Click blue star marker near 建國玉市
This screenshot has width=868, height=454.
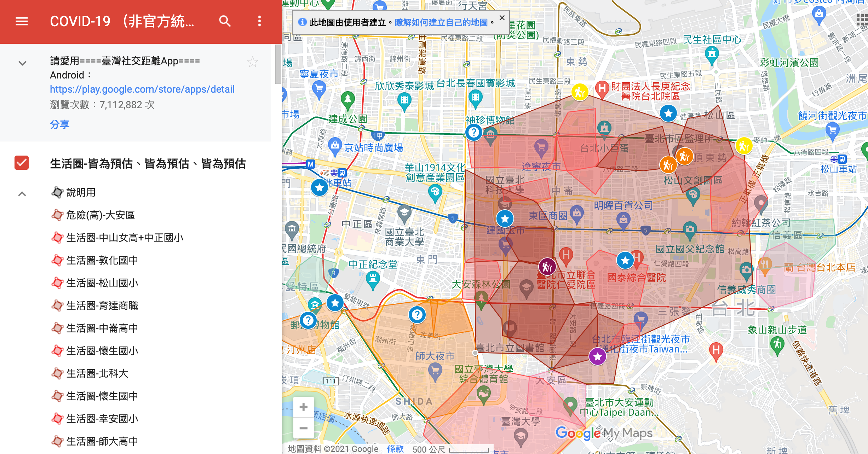click(505, 219)
